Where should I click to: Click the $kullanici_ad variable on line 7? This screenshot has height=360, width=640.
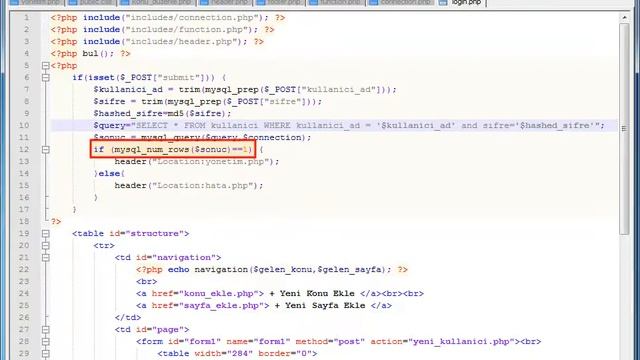click(128, 89)
